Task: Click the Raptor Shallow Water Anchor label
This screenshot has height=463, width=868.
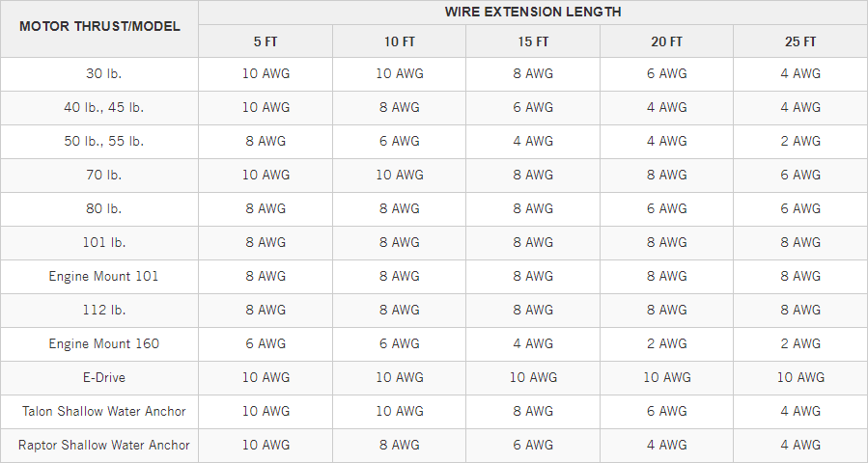Action: click(x=103, y=446)
